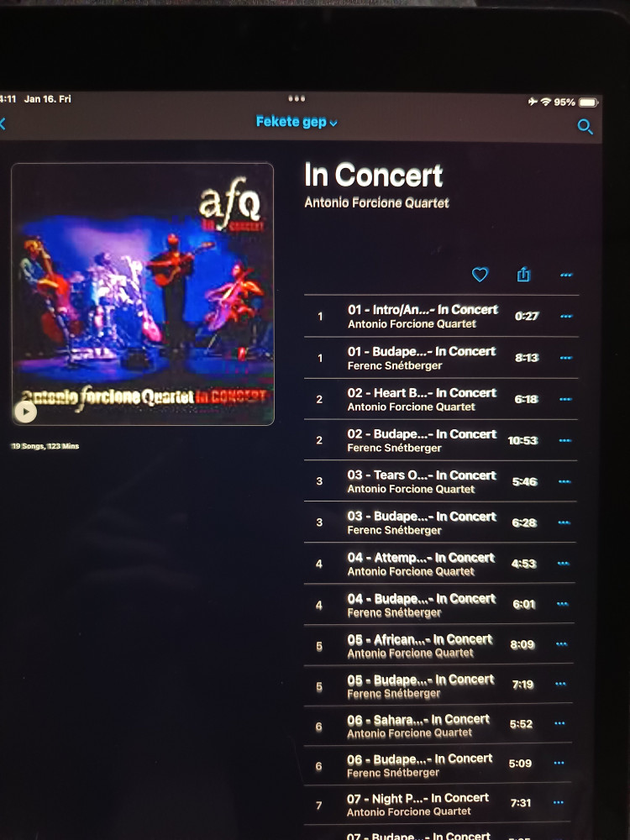Share the In Concert album
630x840 pixels.
(523, 275)
